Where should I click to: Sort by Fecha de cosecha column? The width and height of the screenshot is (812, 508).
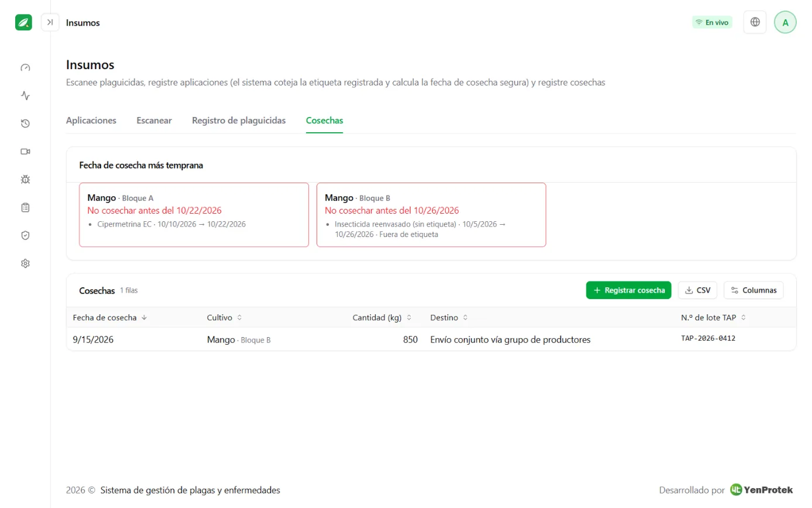[x=110, y=318]
